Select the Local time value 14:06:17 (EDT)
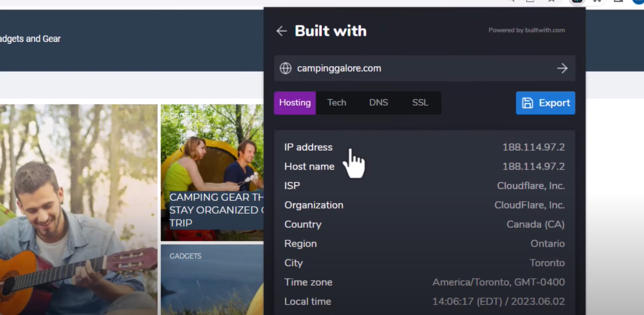This screenshot has height=315, width=644. click(x=469, y=302)
